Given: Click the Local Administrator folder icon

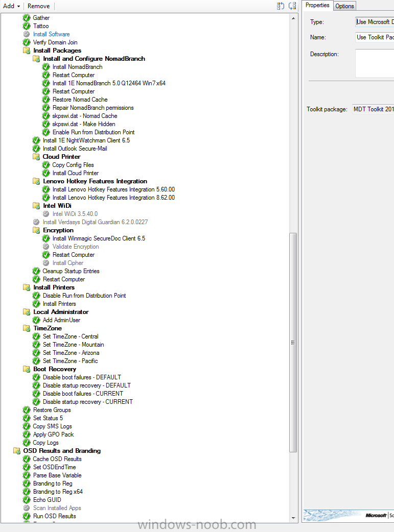Looking at the screenshot, I should (27, 312).
